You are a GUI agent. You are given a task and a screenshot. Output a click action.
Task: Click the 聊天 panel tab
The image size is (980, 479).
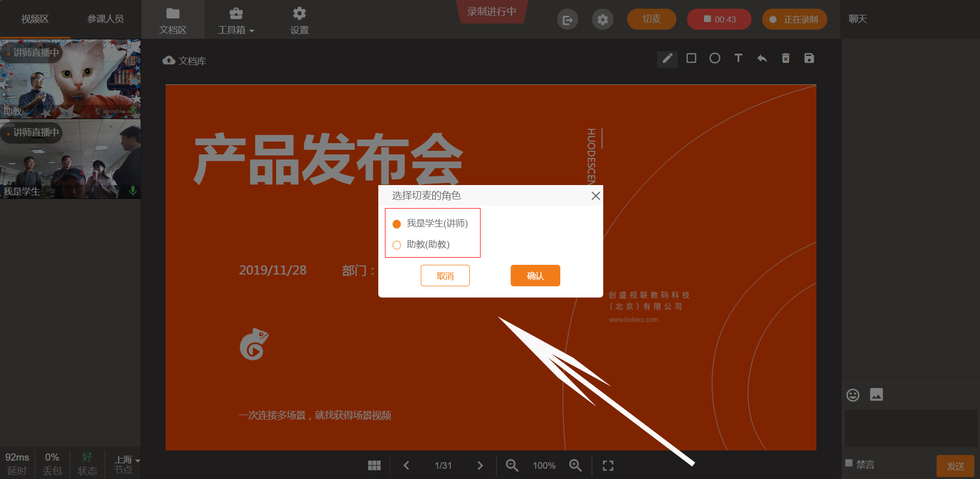coord(858,19)
